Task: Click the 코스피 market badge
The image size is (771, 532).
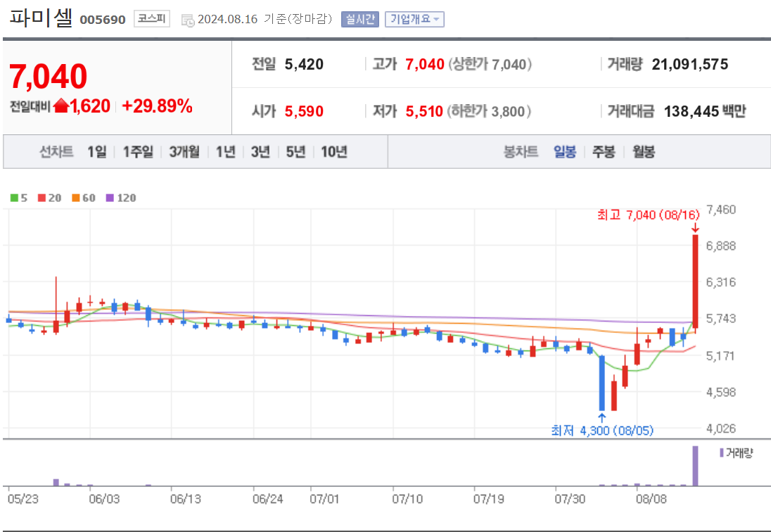Action: [152, 19]
